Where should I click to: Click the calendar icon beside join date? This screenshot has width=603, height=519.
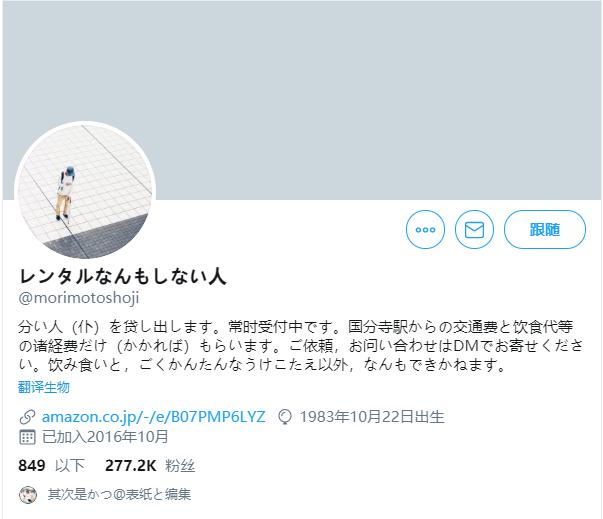(27, 437)
